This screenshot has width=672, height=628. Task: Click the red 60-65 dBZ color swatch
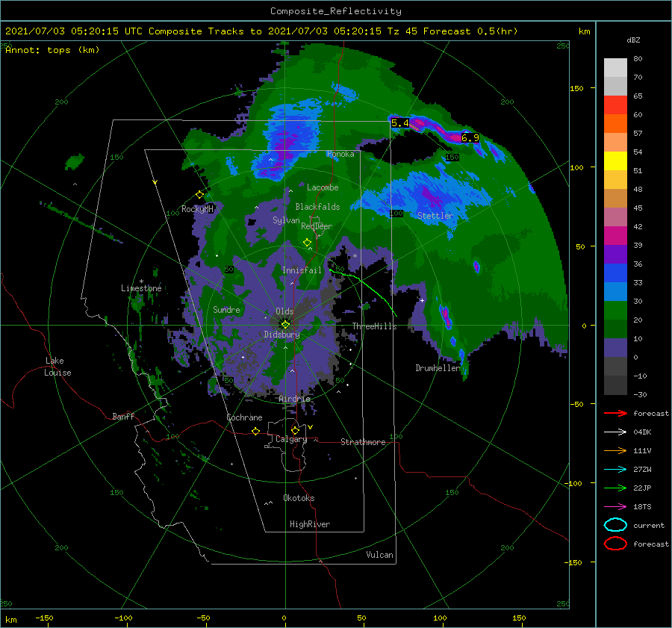pos(615,105)
